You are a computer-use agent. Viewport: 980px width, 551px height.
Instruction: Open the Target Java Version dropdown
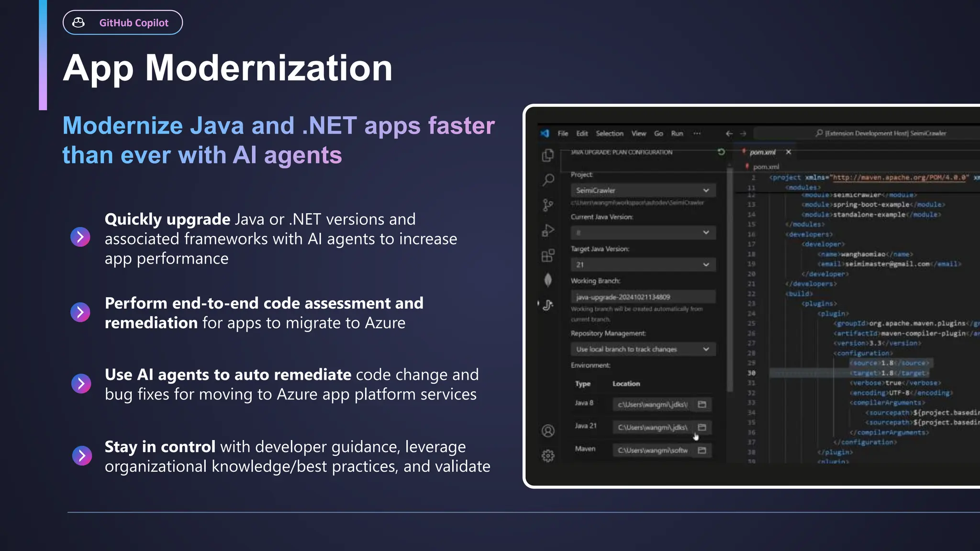click(x=643, y=264)
